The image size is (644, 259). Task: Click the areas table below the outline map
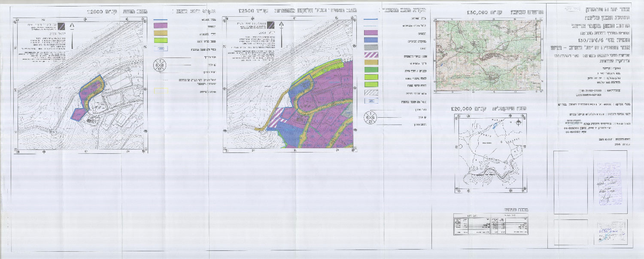(x=490, y=225)
